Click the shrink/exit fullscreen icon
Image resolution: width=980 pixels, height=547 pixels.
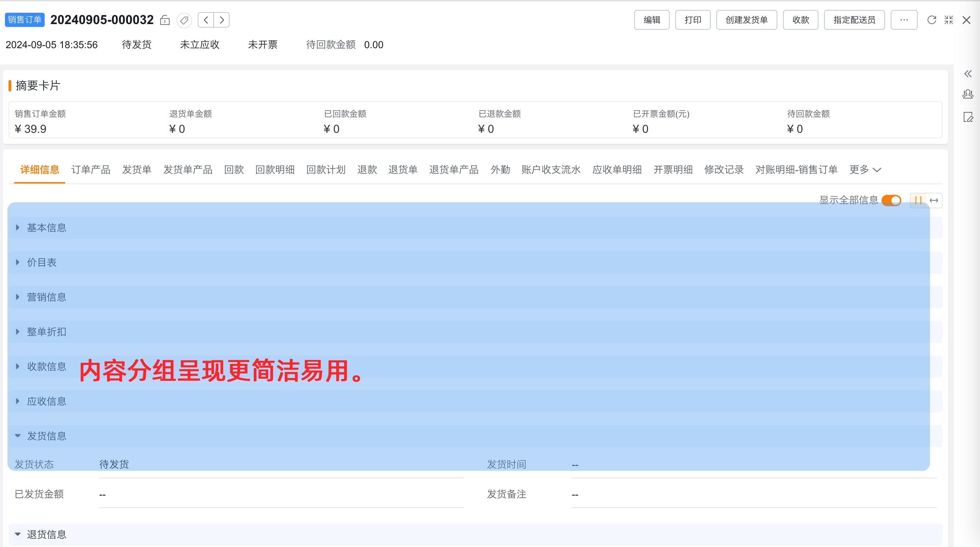[949, 20]
